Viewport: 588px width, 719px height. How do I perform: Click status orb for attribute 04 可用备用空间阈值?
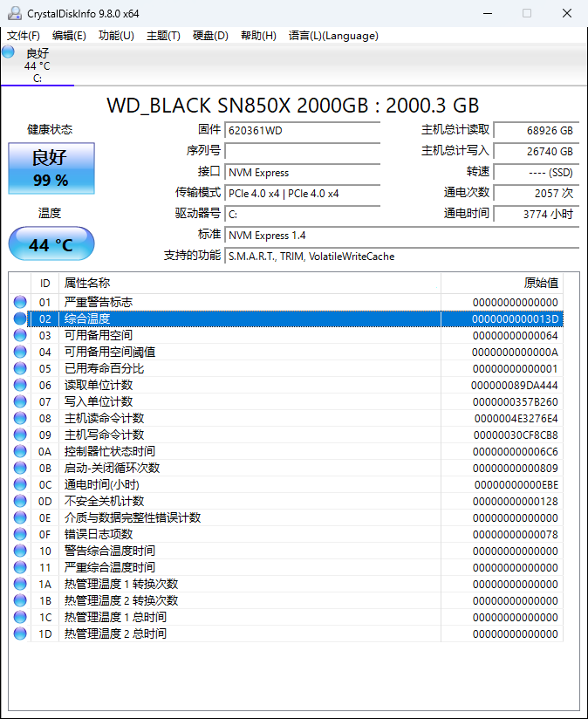[x=20, y=352]
